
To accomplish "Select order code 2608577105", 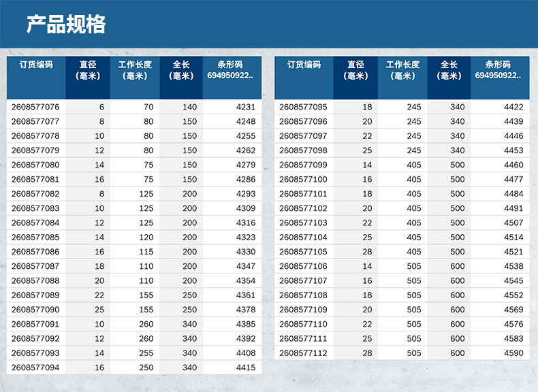I will pos(303,252).
